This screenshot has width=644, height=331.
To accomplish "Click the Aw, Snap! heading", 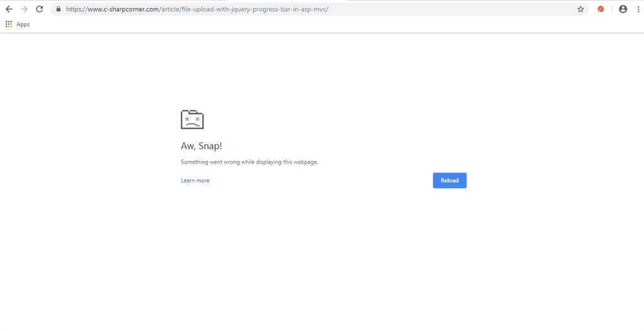I will [201, 146].
